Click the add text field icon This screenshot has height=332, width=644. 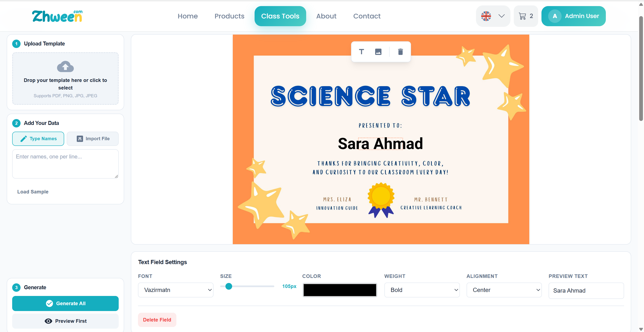coord(361,52)
